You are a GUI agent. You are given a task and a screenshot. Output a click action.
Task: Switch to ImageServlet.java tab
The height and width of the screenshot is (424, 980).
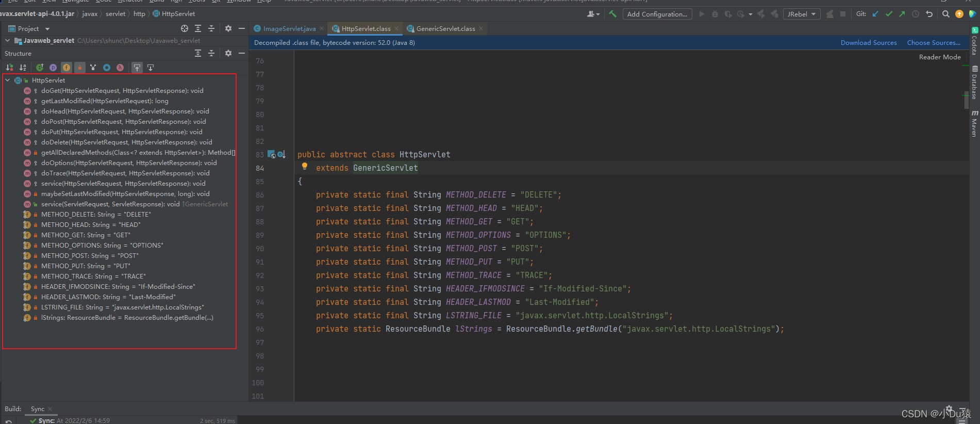coord(289,29)
